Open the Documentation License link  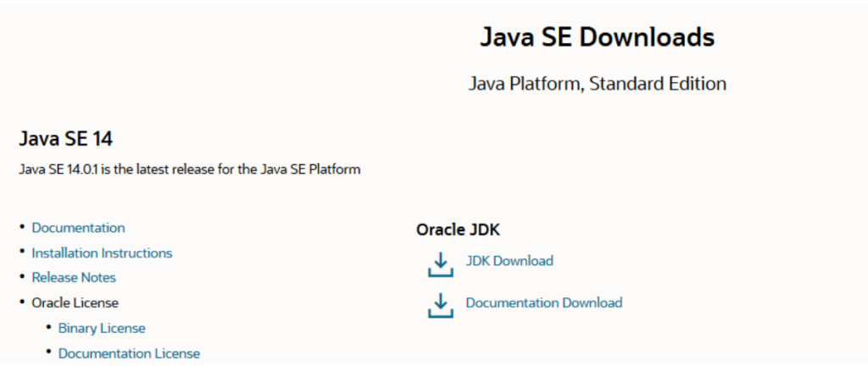(129, 353)
